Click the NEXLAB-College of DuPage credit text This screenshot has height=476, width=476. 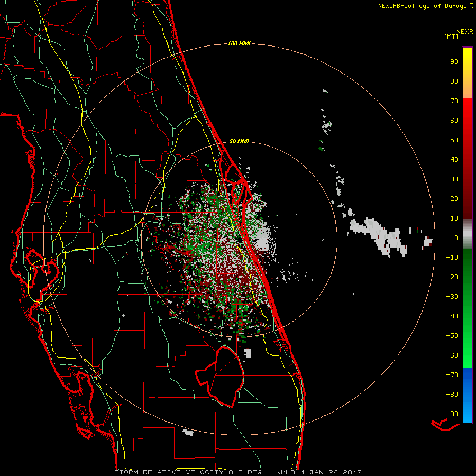(425, 6)
